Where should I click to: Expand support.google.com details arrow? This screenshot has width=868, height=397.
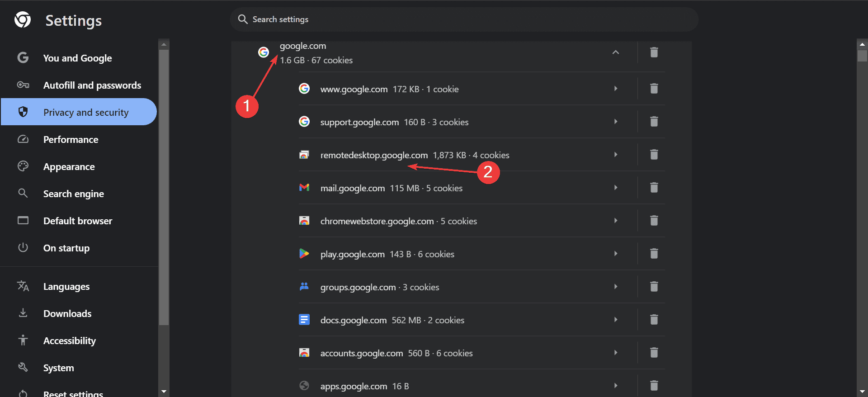coord(615,122)
